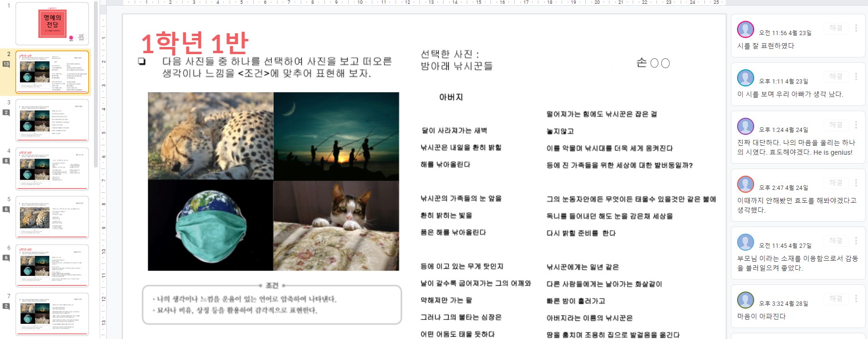Click avatar of 오후 2:47 4월 24일 comment
The width and height of the screenshot is (868, 339).
tap(746, 184)
